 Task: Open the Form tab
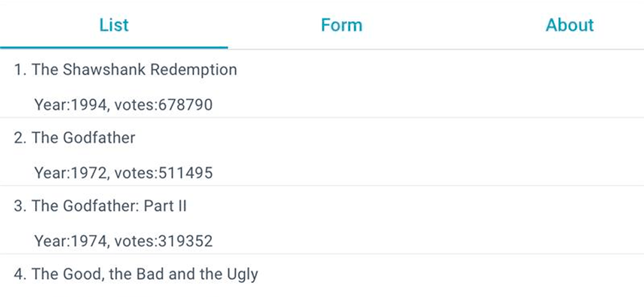point(342,25)
